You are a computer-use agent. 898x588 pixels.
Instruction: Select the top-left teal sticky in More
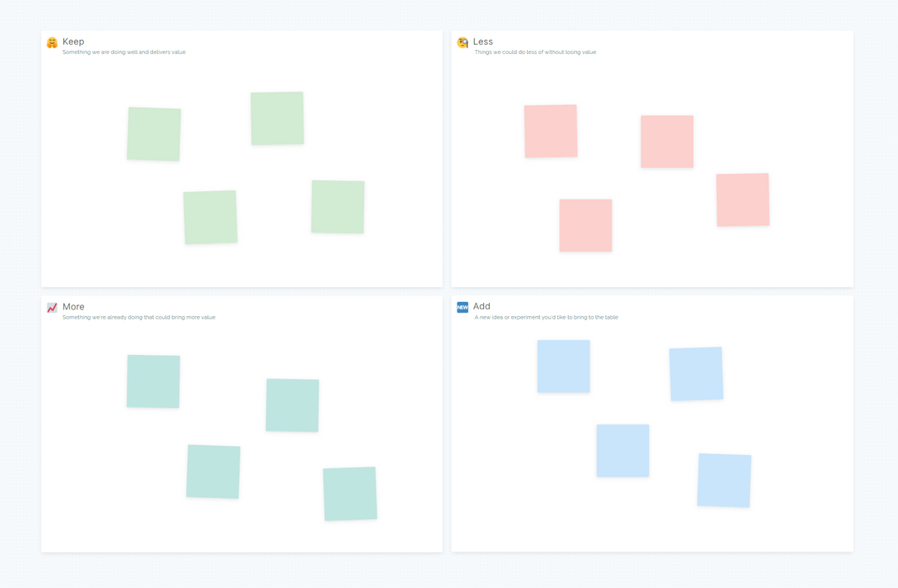click(x=153, y=380)
